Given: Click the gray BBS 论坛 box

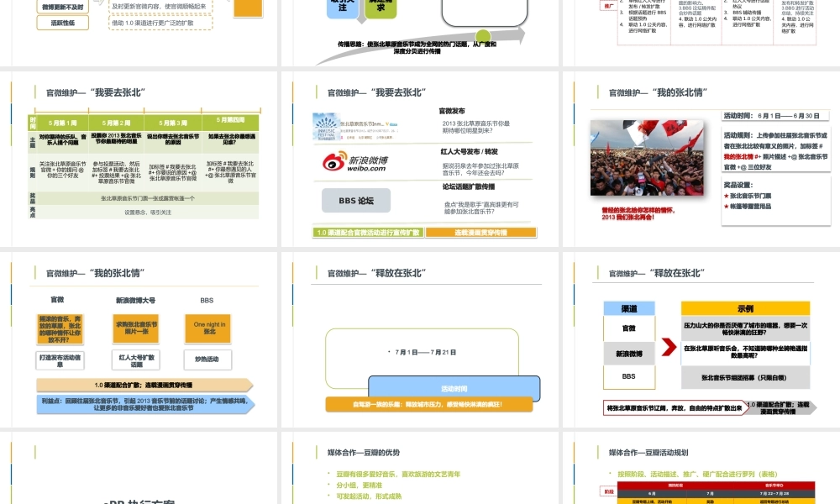Looking at the screenshot, I should pyautogui.click(x=356, y=200).
